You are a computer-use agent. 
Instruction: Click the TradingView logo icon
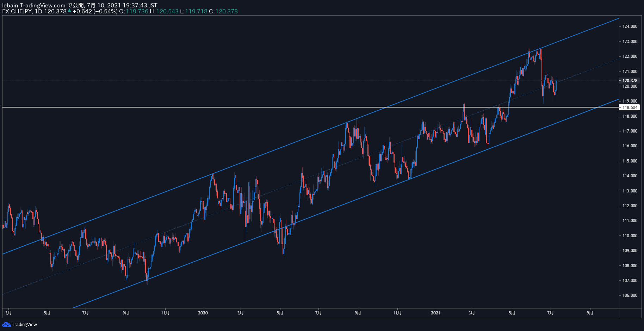pos(6,324)
